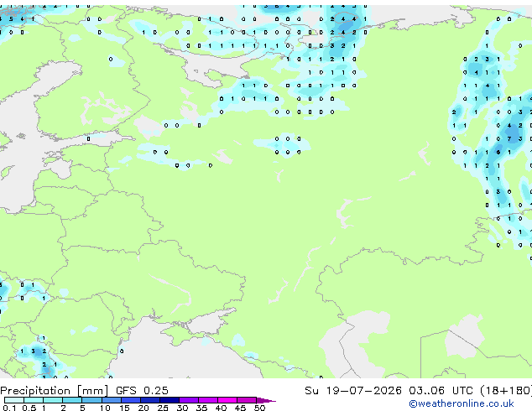Click the '10' legend scale label

coord(105,408)
